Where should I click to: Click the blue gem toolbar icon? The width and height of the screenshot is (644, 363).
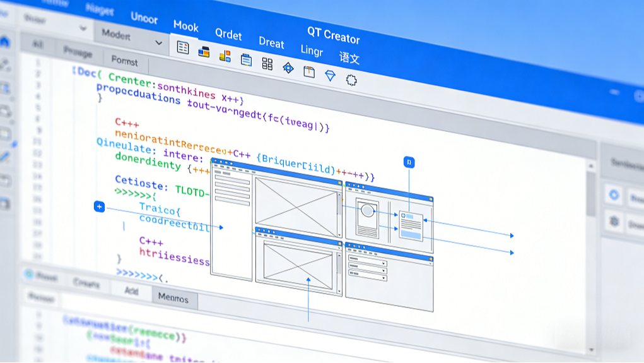point(331,76)
